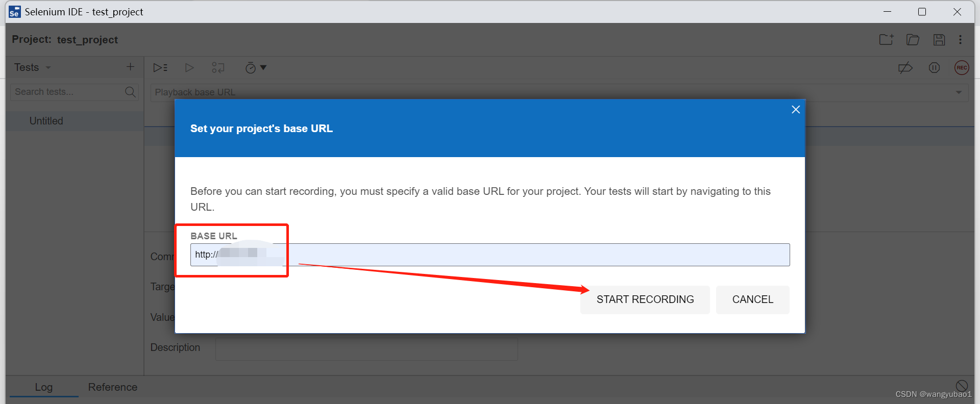Click the START RECORDING button

(x=645, y=299)
